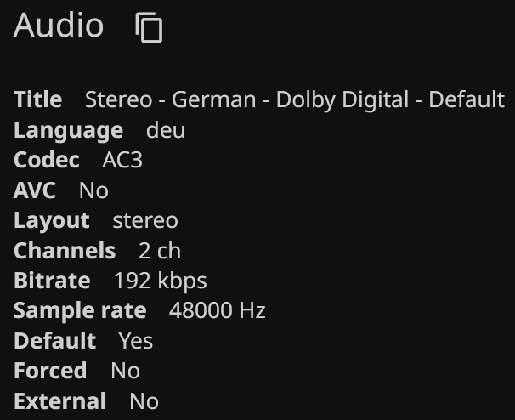This screenshot has width=515, height=420.
Task: Copy the Audio stream info to clipboard
Action: 149,28
